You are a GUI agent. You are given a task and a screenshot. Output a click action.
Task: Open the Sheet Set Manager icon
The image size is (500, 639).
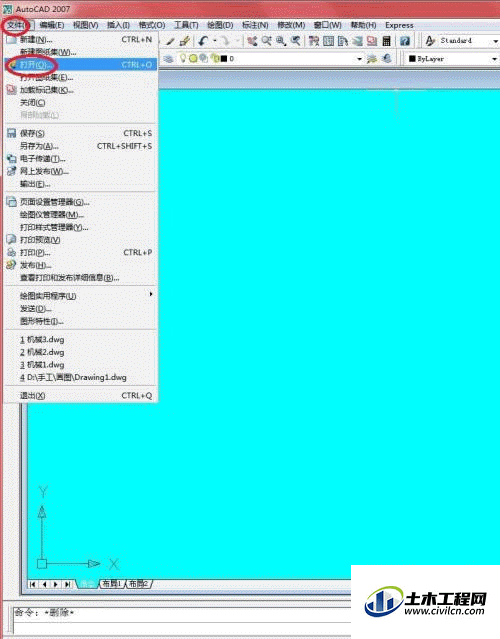click(357, 41)
